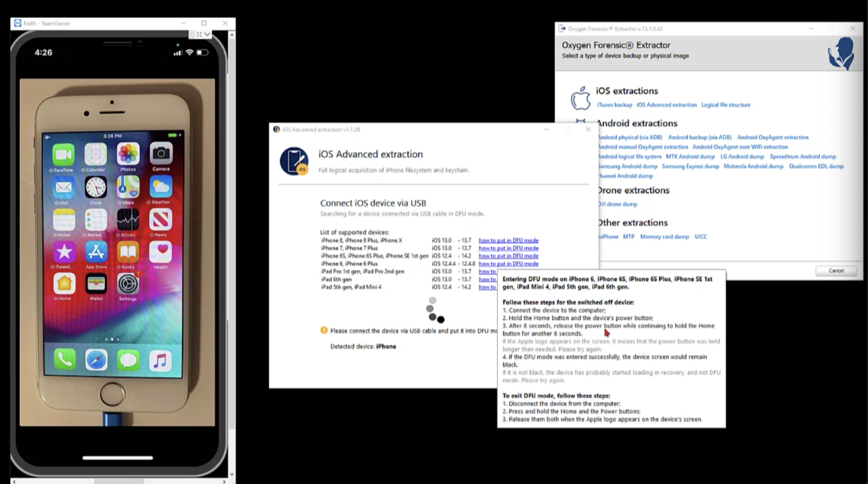
Task: Open DFU mode help for iPhone 6S row
Action: [509, 256]
